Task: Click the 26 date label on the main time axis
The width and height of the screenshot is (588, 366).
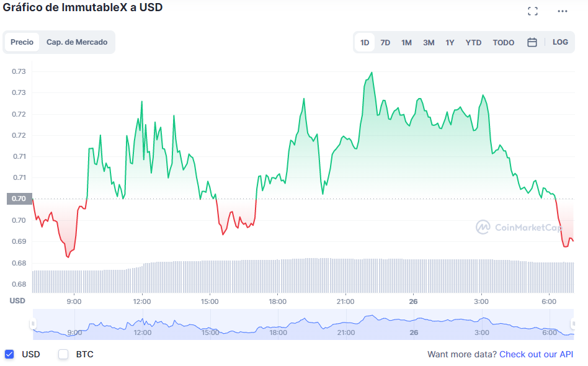Action: pos(413,301)
